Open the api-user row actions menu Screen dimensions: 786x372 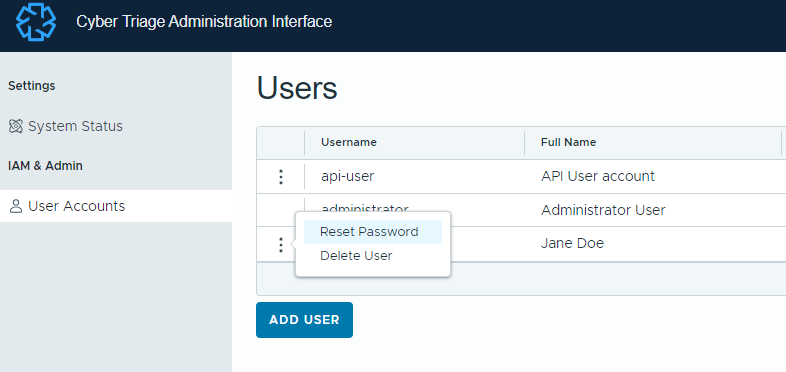281,176
